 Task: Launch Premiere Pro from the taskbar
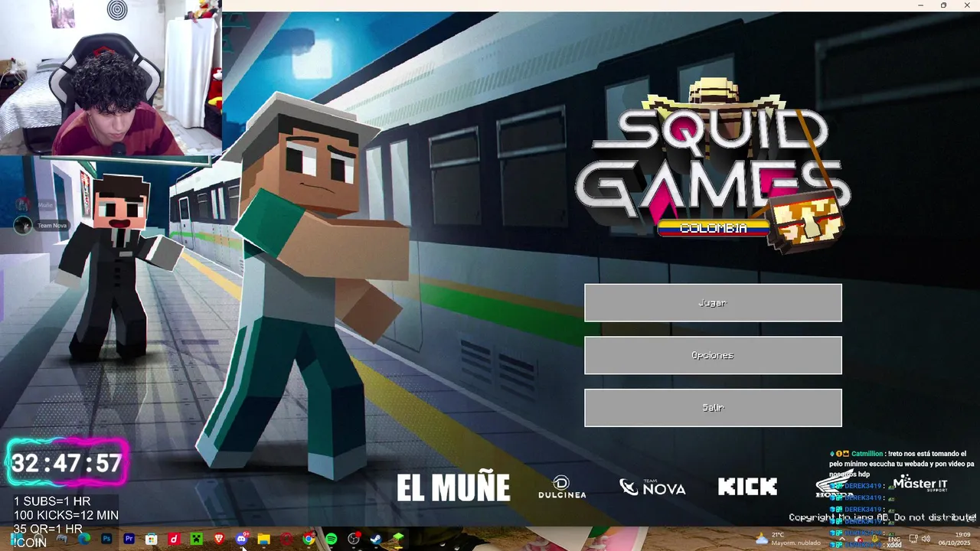point(129,539)
